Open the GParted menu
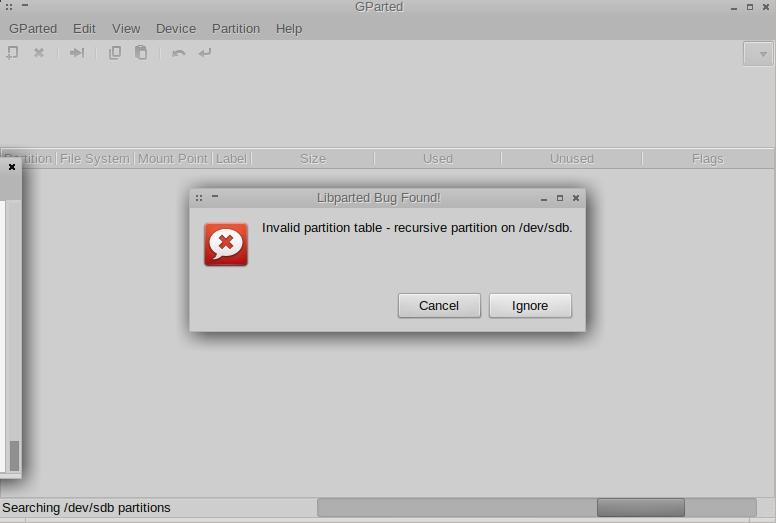Image resolution: width=776 pixels, height=523 pixels. [x=33, y=29]
